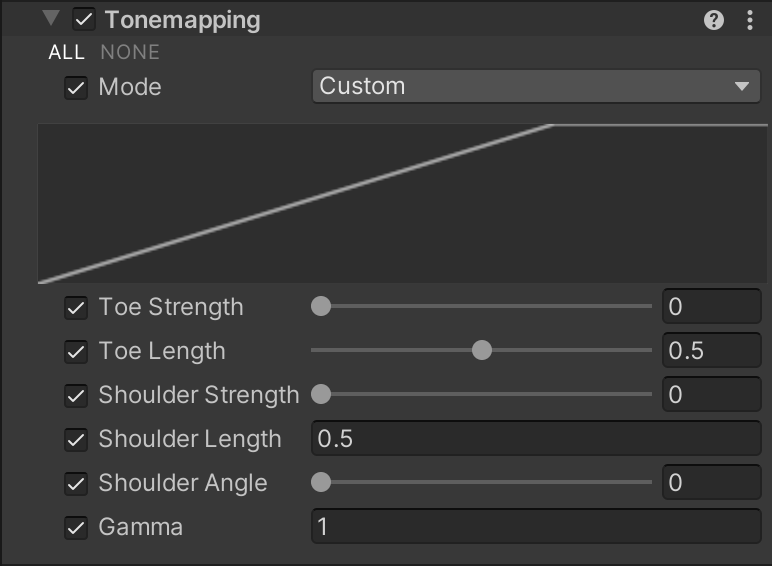The image size is (772, 566).
Task: Uncheck the Mode override checkbox
Action: click(x=76, y=87)
